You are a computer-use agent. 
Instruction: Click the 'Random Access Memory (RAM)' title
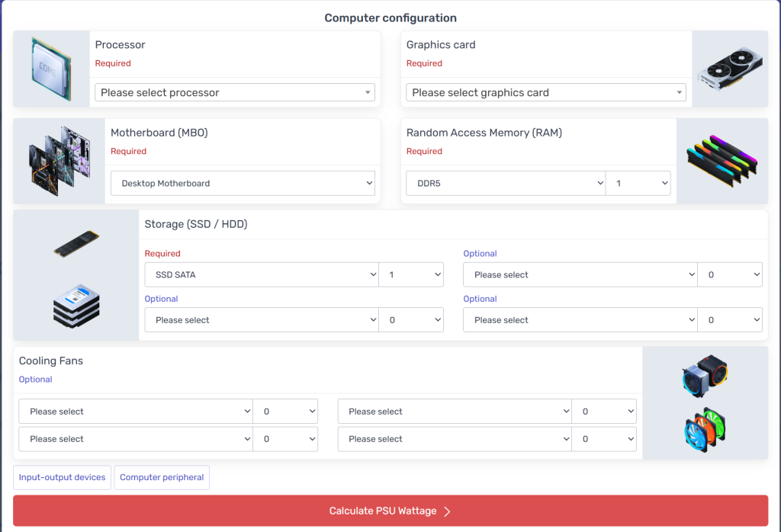(484, 133)
